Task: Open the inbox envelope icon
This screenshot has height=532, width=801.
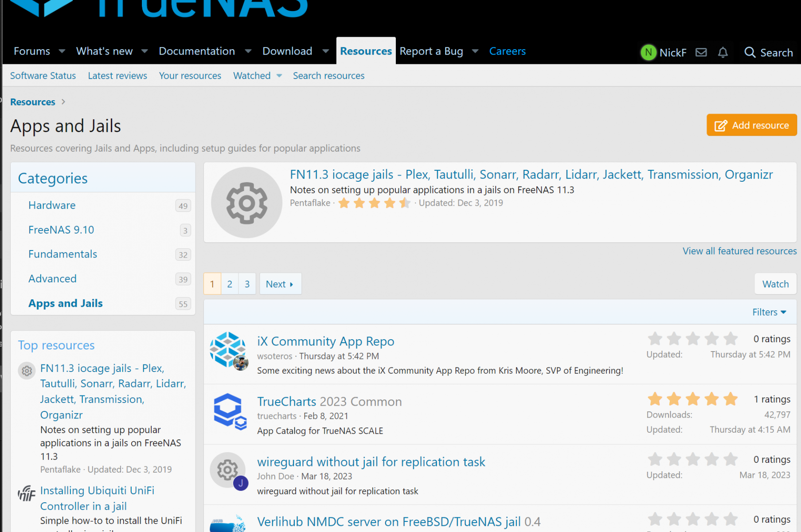Action: 701,52
